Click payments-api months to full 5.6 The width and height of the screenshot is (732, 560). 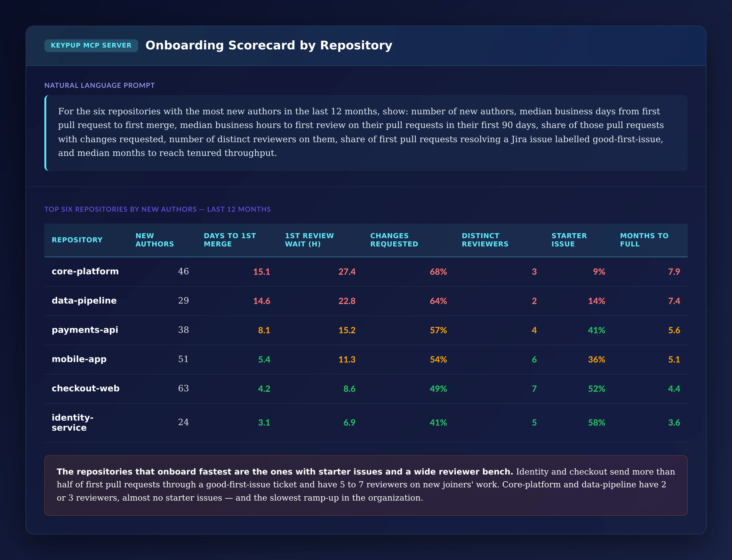point(674,330)
